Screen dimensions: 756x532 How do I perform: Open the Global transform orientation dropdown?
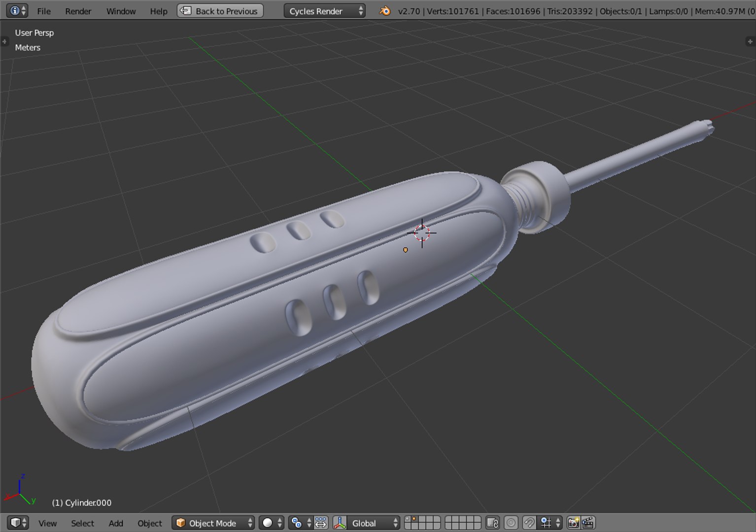click(373, 523)
